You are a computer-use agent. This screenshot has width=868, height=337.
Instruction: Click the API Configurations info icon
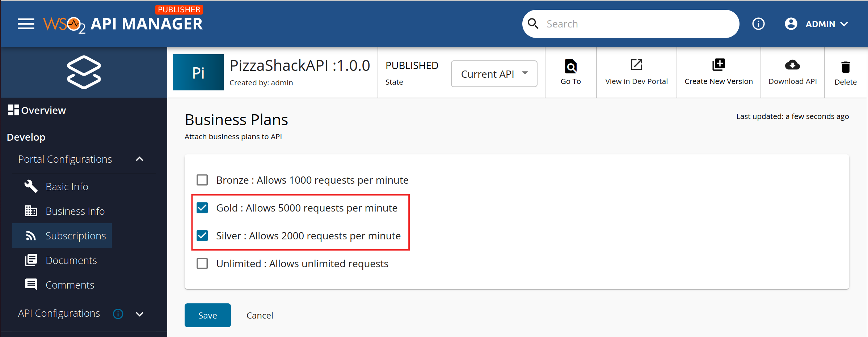click(x=118, y=314)
